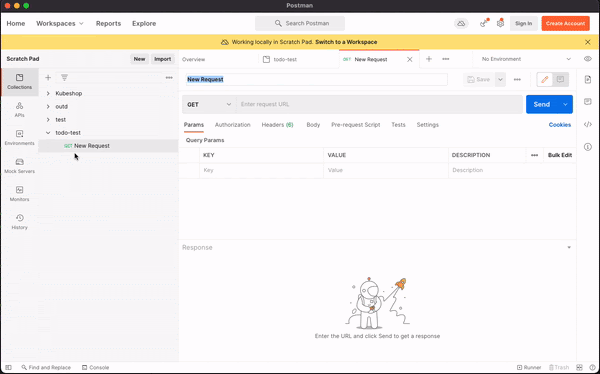Switch to the comment mode icon
This screenshot has width=600, height=374.
[x=560, y=79]
